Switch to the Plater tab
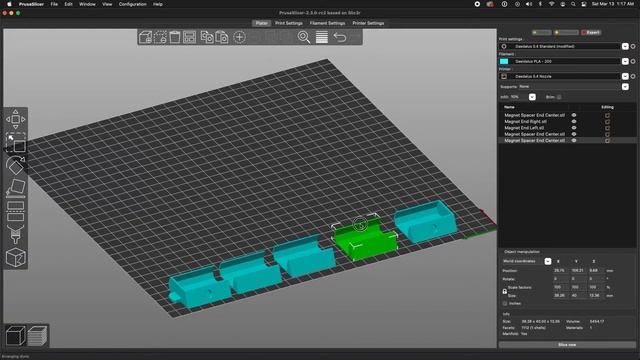 (x=262, y=23)
